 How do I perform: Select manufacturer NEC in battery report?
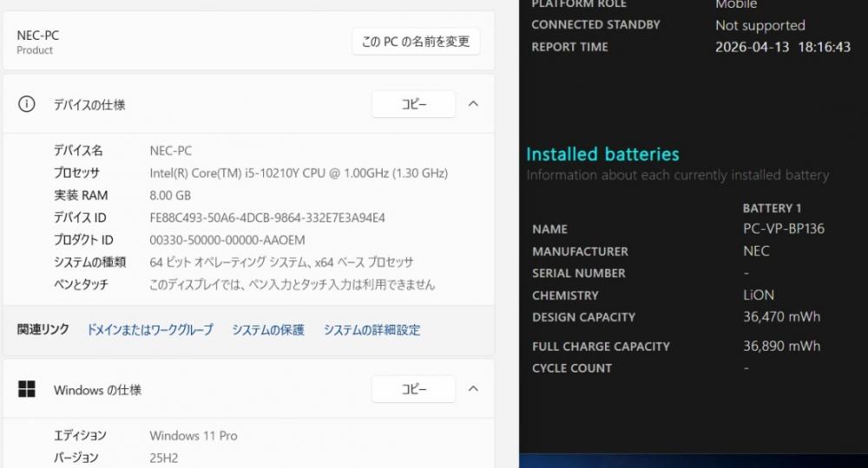756,251
